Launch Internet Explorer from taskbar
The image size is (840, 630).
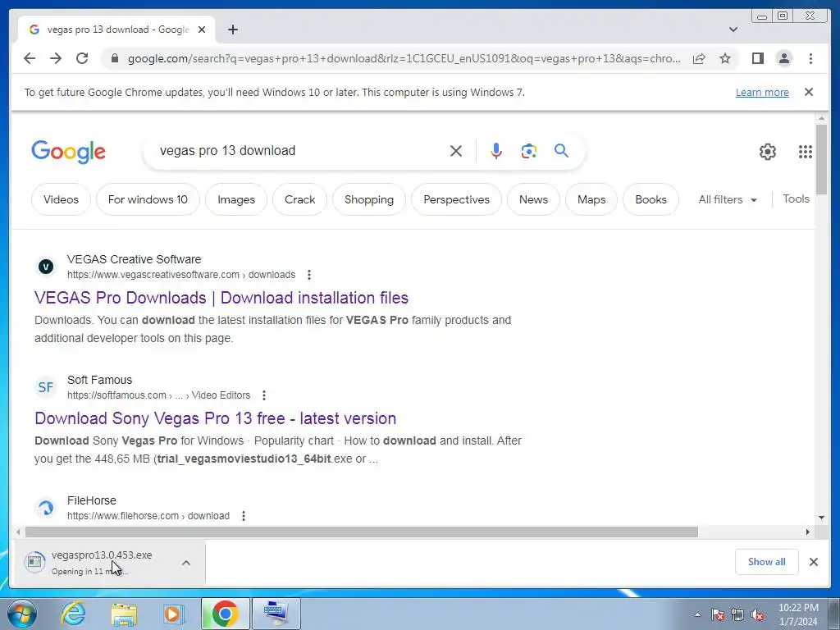coord(73,614)
